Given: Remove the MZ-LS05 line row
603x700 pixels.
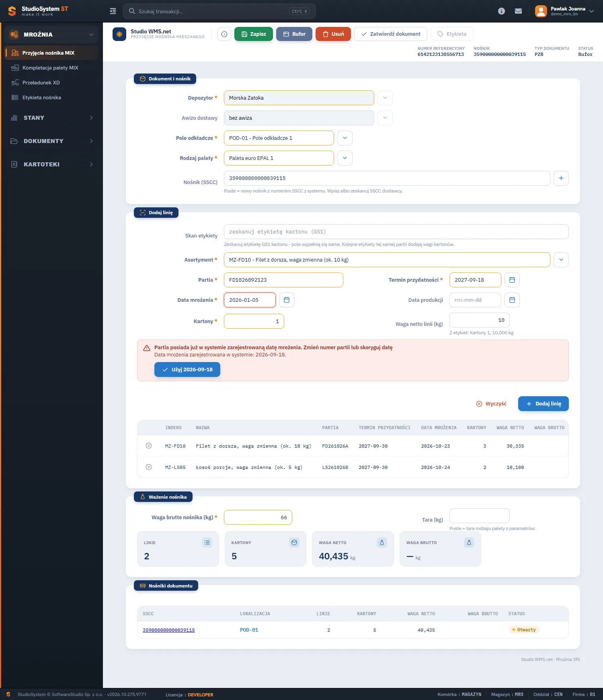Looking at the screenshot, I should (x=149, y=467).
